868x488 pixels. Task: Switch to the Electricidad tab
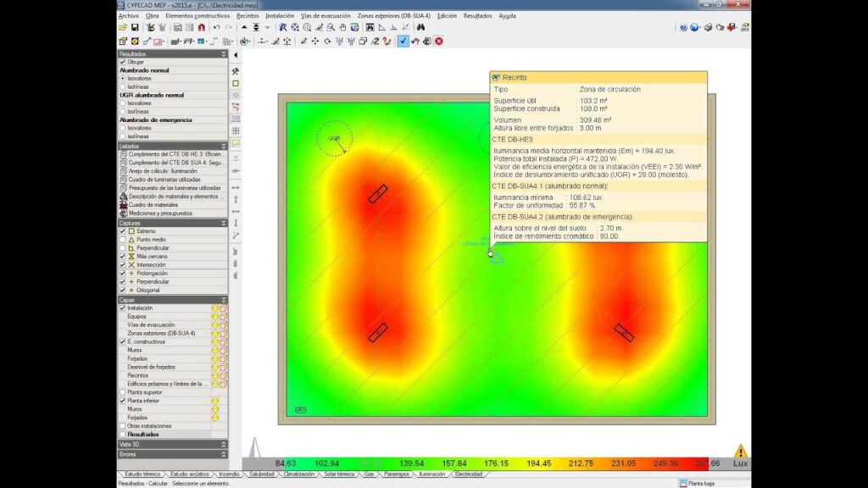(468, 474)
